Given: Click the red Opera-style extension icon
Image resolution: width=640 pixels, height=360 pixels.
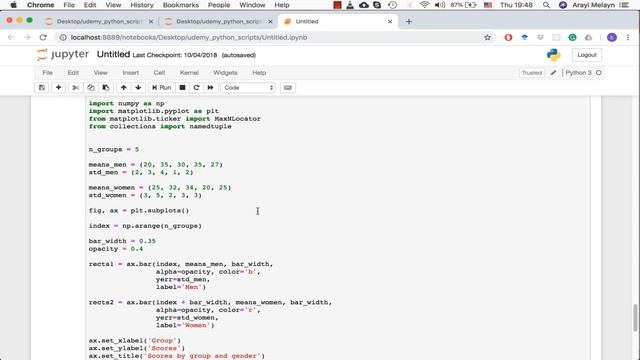Looking at the screenshot, I should click(508, 37).
